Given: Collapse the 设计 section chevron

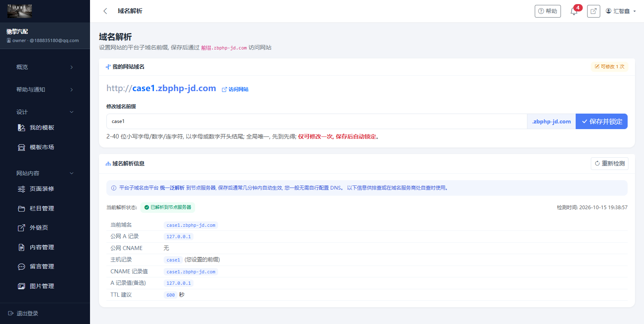Looking at the screenshot, I should click(x=72, y=112).
